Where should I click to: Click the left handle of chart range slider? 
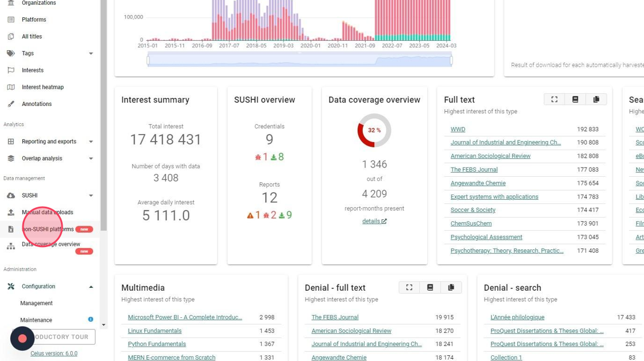tap(148, 60)
